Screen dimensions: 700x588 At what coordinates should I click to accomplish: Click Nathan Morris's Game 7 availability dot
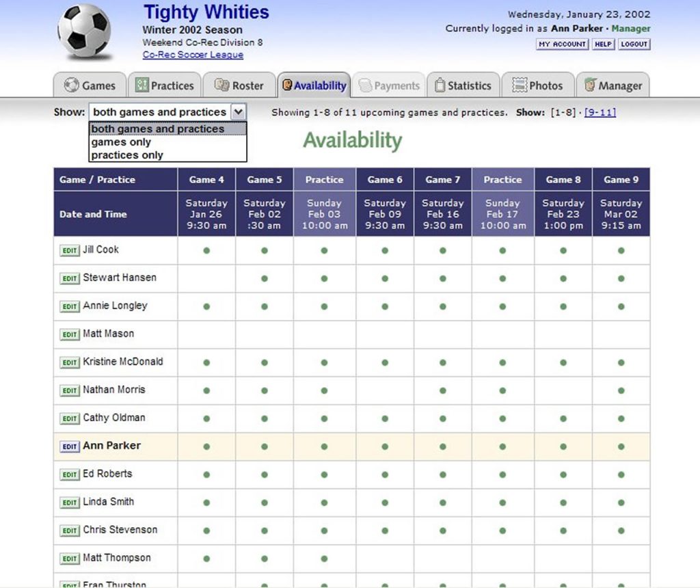(x=443, y=390)
